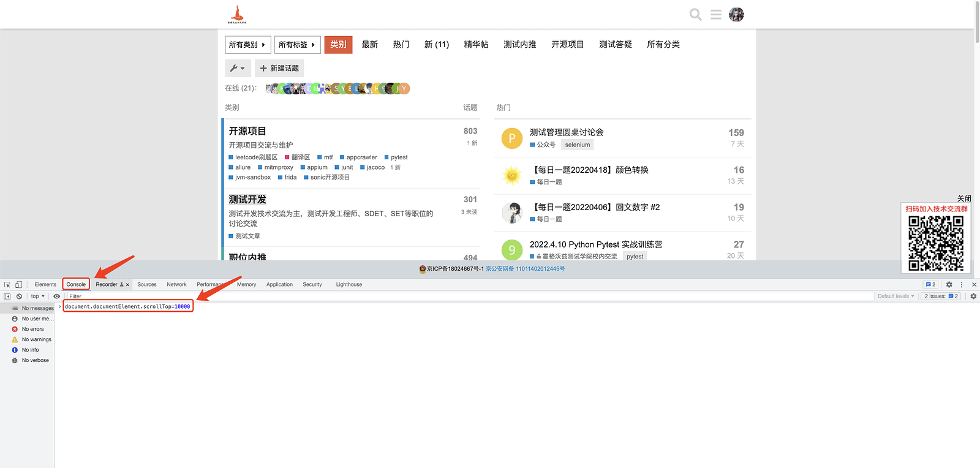The width and height of the screenshot is (980, 468).
Task: Switch to the Elements DevTools tab
Action: pyautogui.click(x=45, y=284)
